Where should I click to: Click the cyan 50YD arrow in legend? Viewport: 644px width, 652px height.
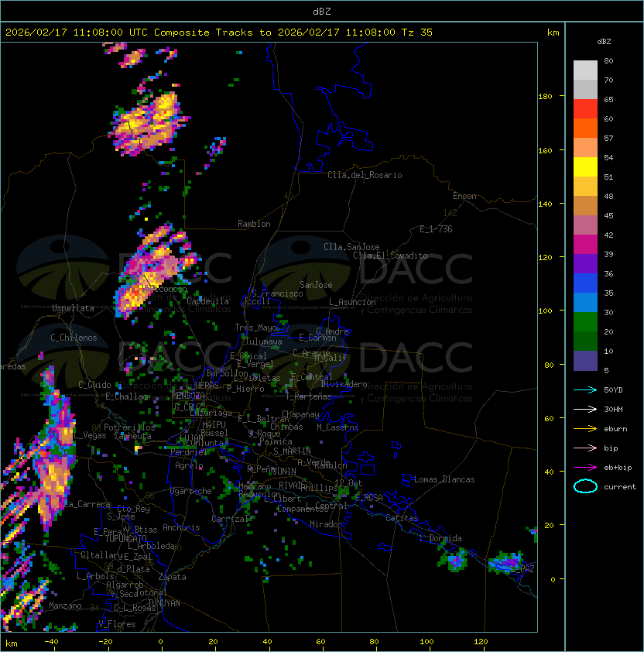(x=585, y=390)
